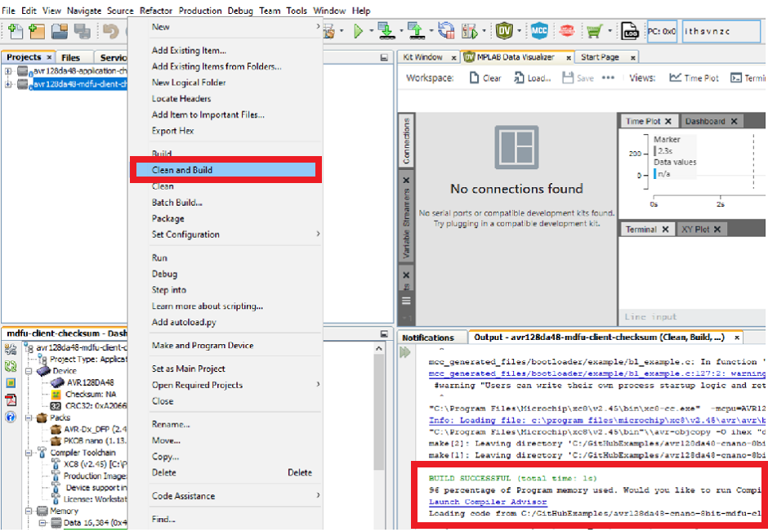Open dropdown arrow next to Run Project icon
This screenshot has width=768, height=532.
(371, 31)
